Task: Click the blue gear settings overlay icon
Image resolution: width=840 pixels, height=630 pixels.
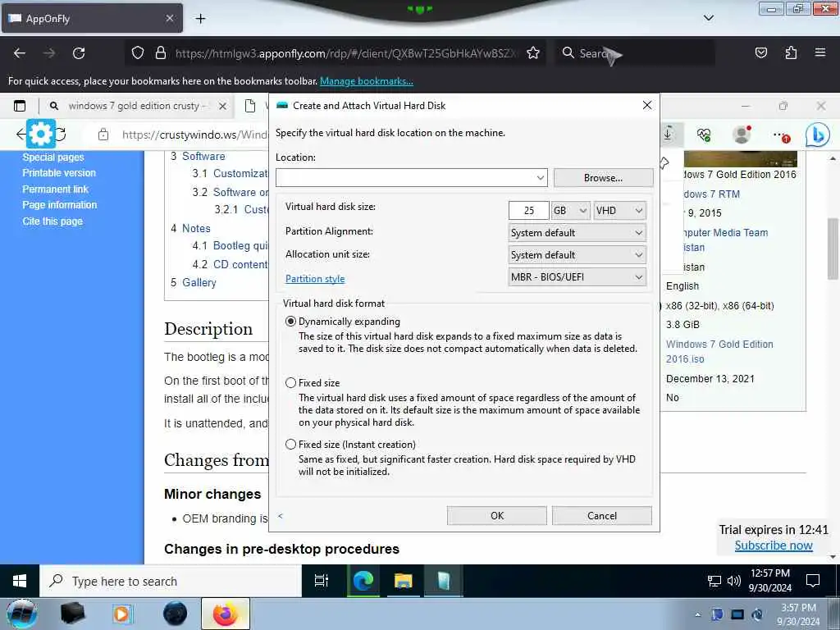Action: click(41, 134)
